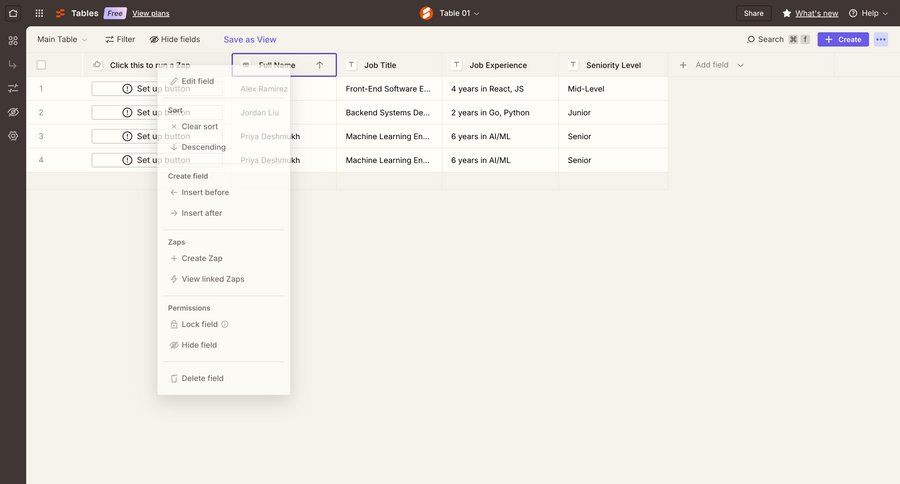Expand the Help menu
900x484 pixels.
(868, 13)
